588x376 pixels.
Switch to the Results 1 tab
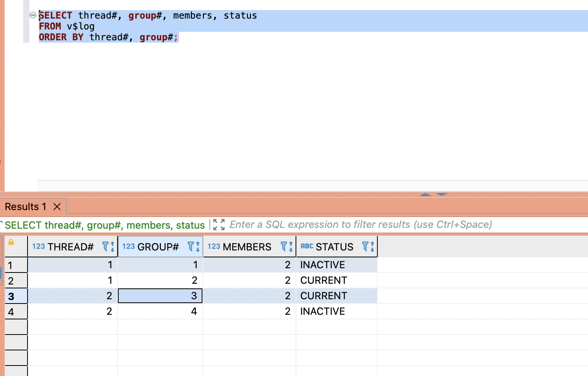click(26, 207)
